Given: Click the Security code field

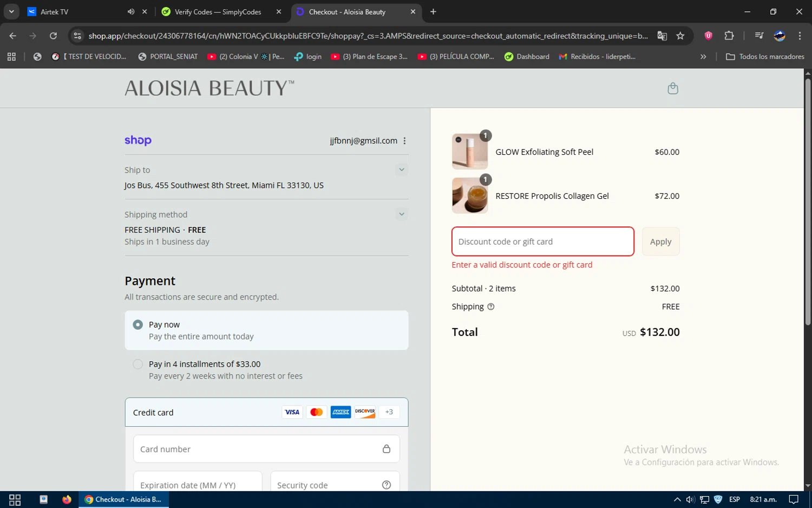Looking at the screenshot, I should tap(335, 482).
